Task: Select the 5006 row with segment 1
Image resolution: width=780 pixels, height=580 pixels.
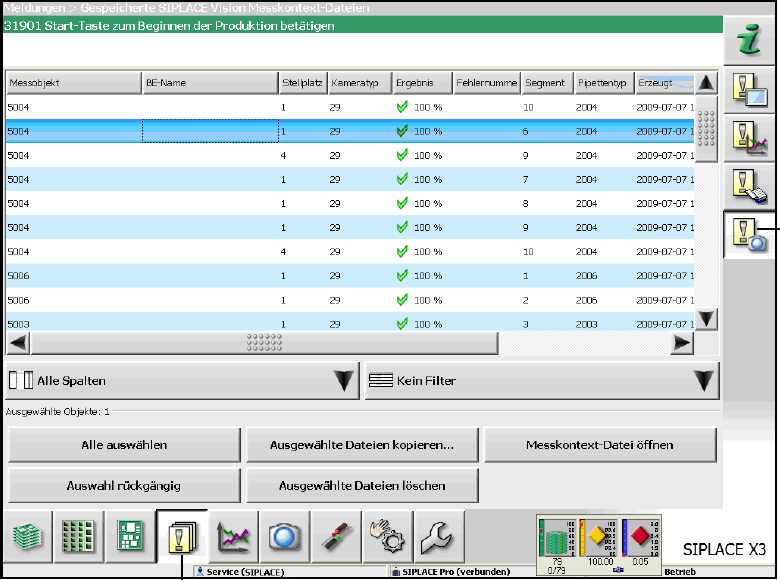Action: coord(350,276)
